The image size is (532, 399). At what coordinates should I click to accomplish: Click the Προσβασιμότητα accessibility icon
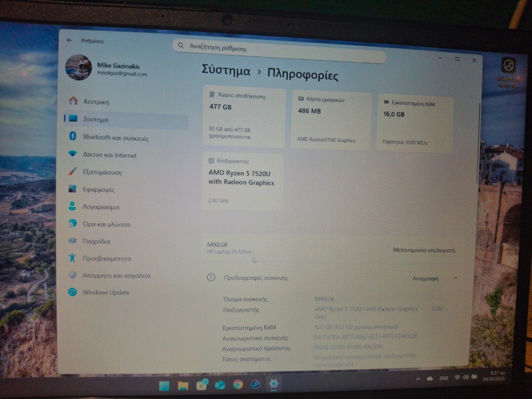(72, 258)
